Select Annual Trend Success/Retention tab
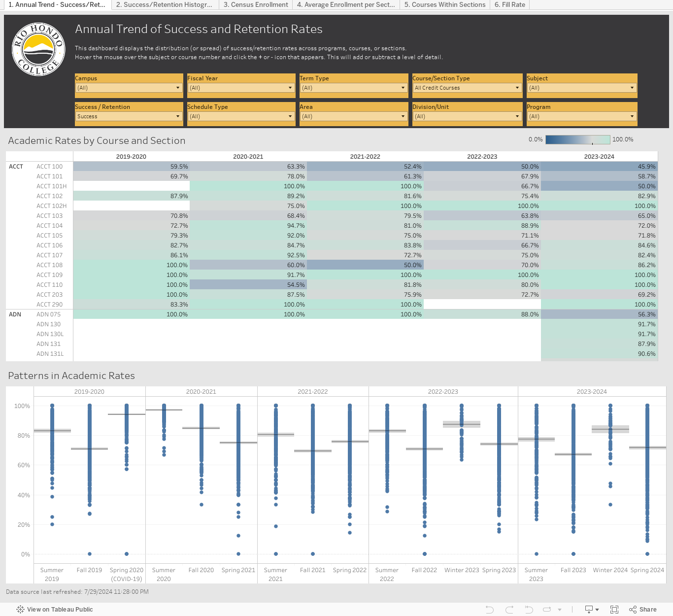The height and width of the screenshot is (616, 673). pos(57,4)
